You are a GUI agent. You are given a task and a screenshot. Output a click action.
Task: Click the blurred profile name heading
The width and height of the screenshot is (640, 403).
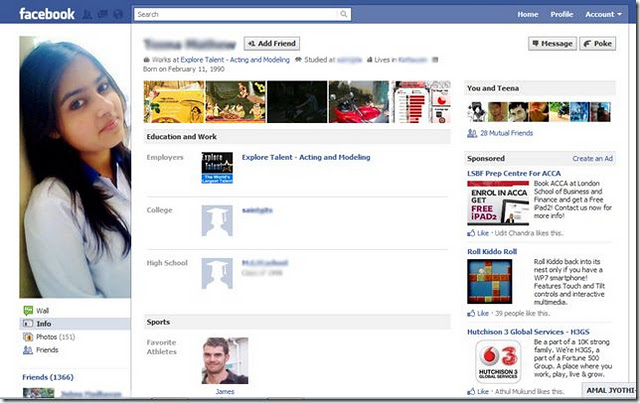(x=190, y=44)
